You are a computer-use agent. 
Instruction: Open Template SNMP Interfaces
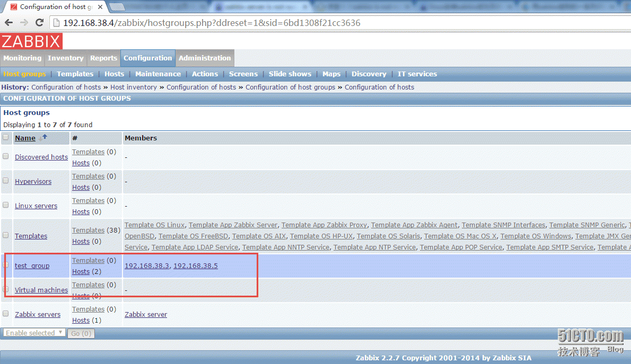pyautogui.click(x=503, y=225)
